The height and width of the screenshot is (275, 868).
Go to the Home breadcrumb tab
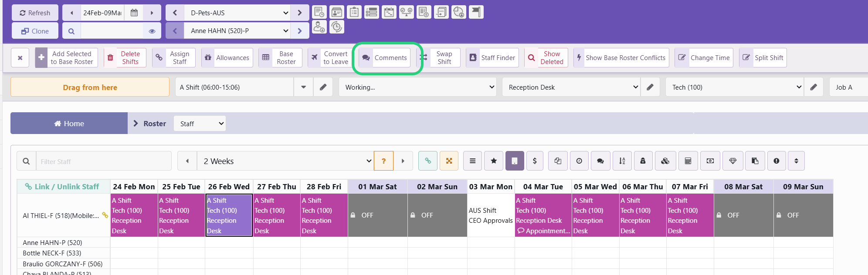pos(69,124)
